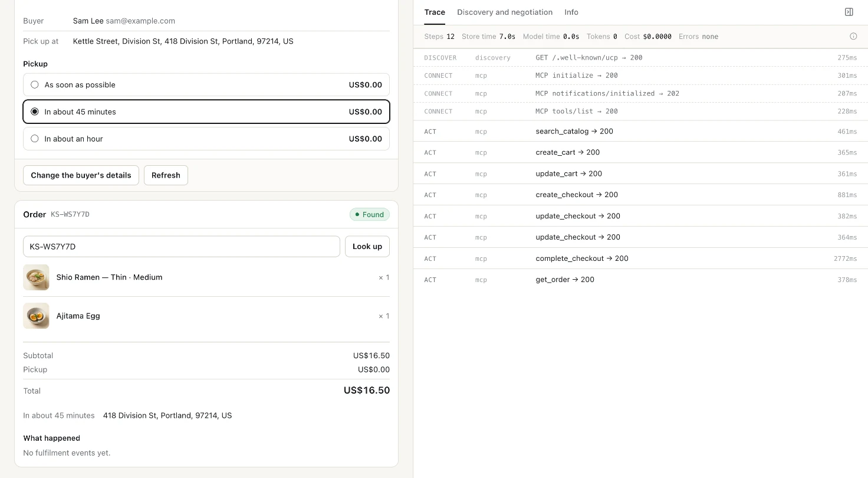This screenshot has width=868, height=478.
Task: Select the create_checkout trace row
Action: tap(640, 195)
